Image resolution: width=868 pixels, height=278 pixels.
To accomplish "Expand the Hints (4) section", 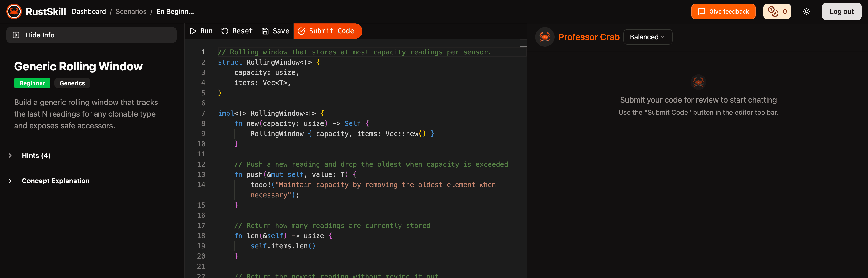I will click(x=36, y=156).
